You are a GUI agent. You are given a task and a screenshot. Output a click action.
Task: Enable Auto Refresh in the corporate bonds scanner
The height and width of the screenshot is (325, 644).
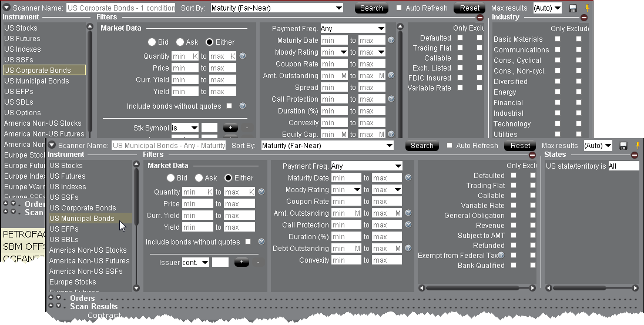(400, 8)
